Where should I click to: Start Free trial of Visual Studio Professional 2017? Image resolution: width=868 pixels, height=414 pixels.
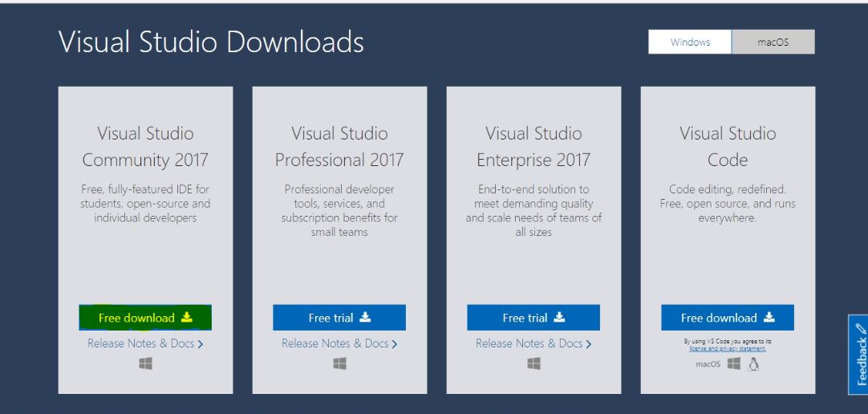pyautogui.click(x=339, y=318)
